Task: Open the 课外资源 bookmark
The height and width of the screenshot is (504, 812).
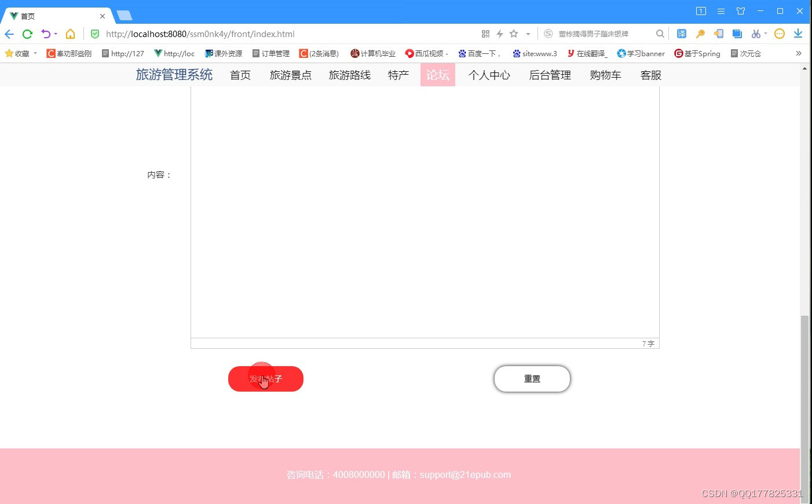Action: coord(224,53)
